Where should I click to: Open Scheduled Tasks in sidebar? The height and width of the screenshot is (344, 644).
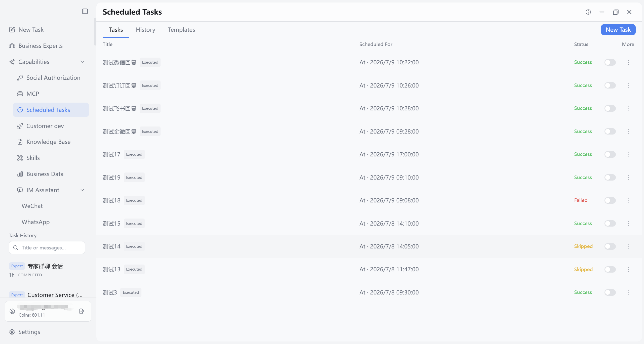51,110
